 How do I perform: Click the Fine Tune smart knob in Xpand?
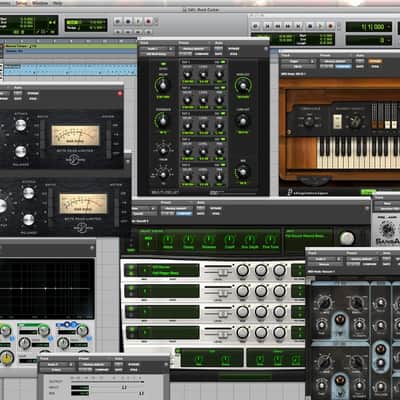tap(270, 240)
